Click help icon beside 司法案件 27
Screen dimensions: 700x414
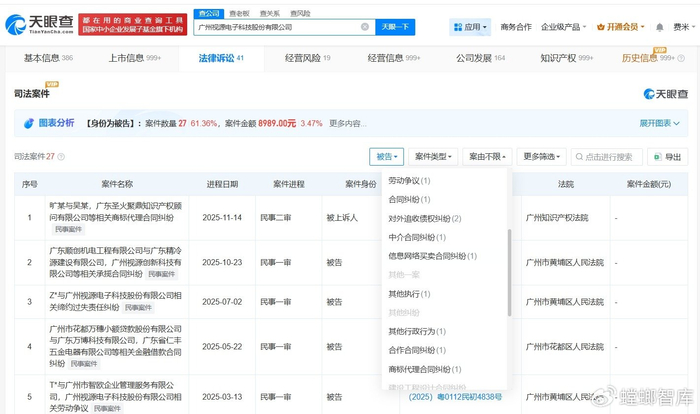[62, 157]
